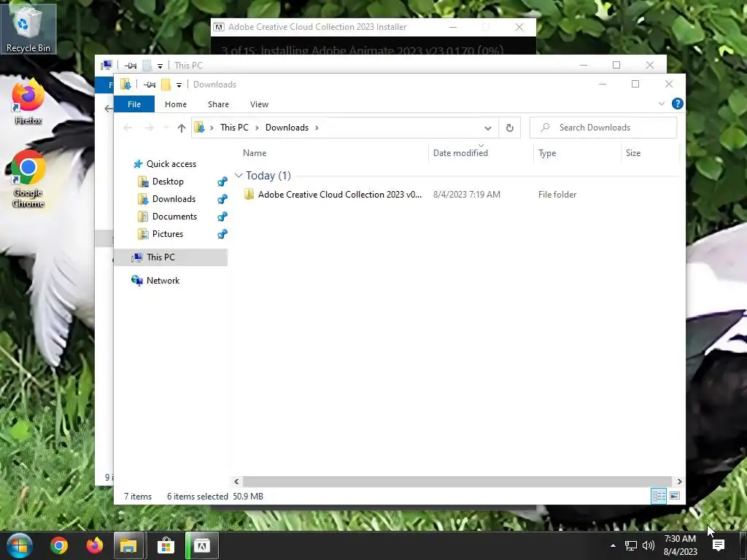Switch to Adobe installer taskbar button
The height and width of the screenshot is (560, 747).
click(201, 545)
